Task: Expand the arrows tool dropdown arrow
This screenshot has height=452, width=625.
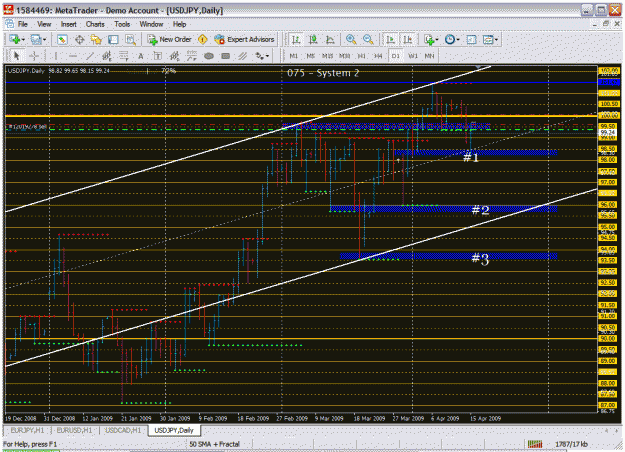Action: (x=267, y=56)
